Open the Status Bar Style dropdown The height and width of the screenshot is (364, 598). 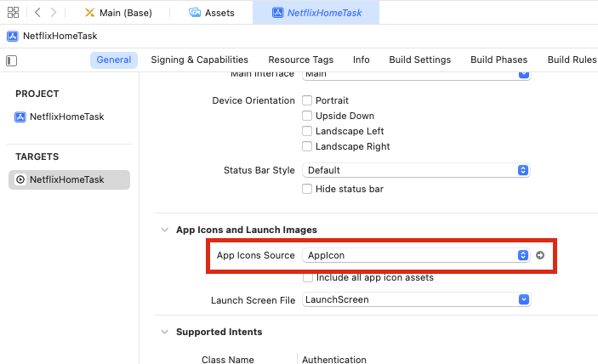pos(416,170)
